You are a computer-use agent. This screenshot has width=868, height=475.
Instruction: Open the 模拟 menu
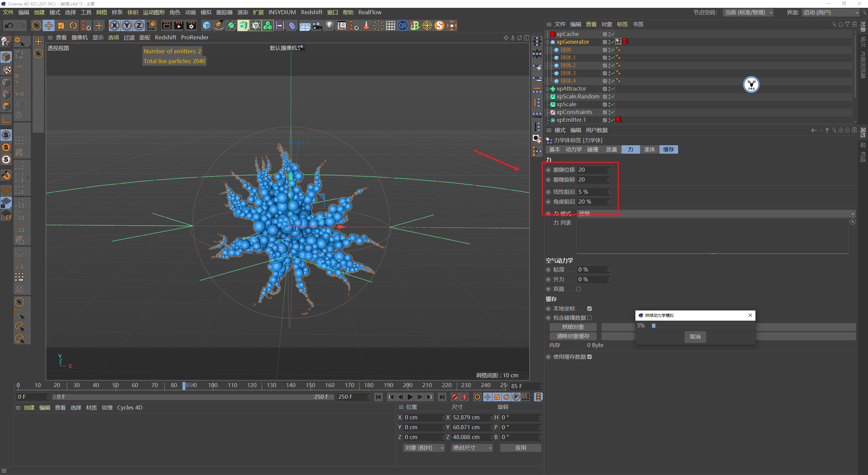click(x=206, y=13)
